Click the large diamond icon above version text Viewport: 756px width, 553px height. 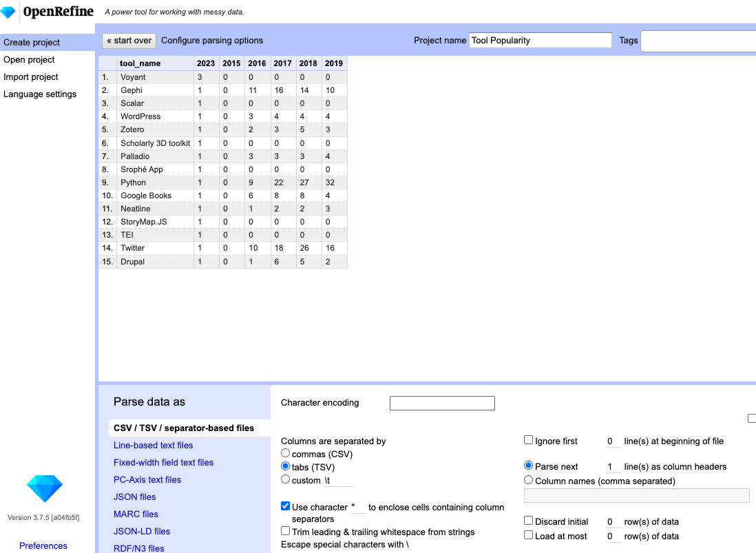44,488
